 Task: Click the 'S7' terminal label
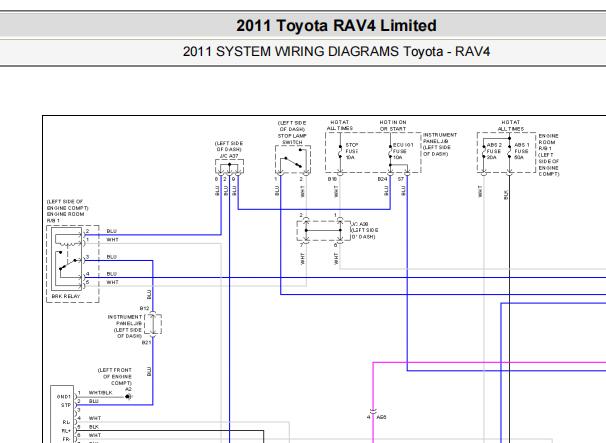tap(401, 179)
